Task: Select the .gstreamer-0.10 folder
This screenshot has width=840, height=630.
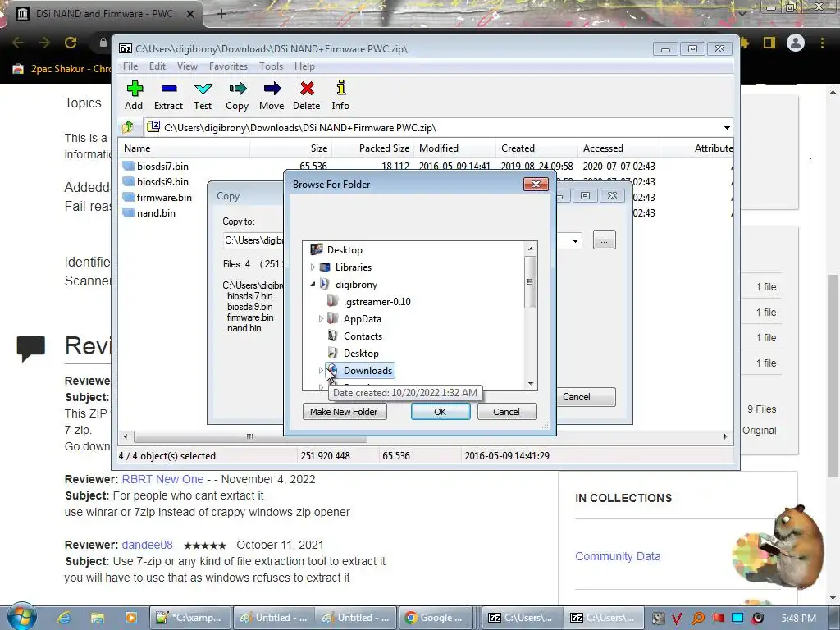Action: [x=377, y=302]
